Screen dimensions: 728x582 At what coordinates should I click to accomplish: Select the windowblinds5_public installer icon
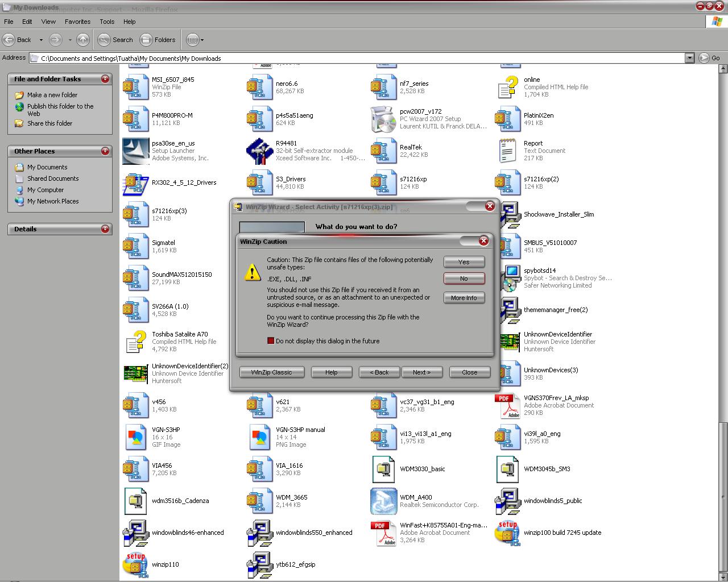[508, 501]
